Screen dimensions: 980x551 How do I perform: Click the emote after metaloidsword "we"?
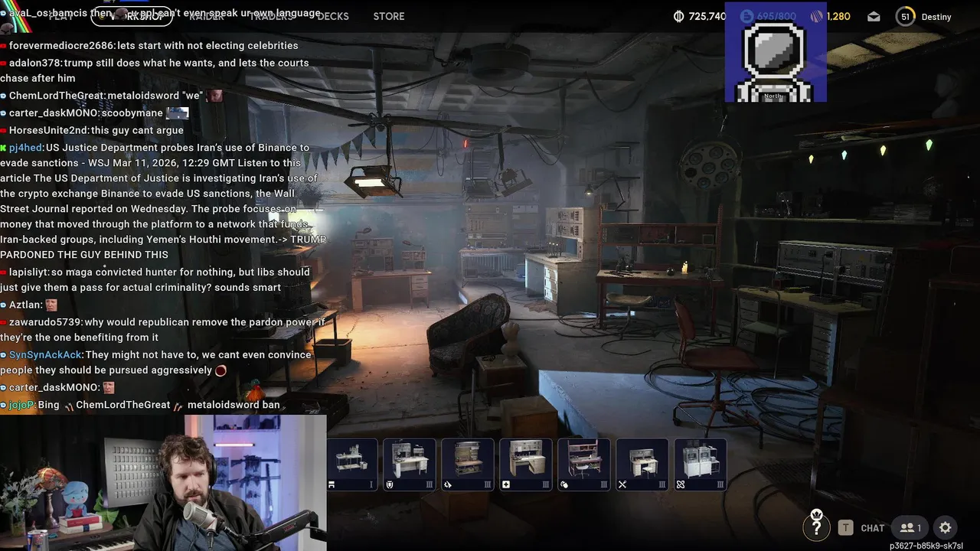tap(214, 96)
